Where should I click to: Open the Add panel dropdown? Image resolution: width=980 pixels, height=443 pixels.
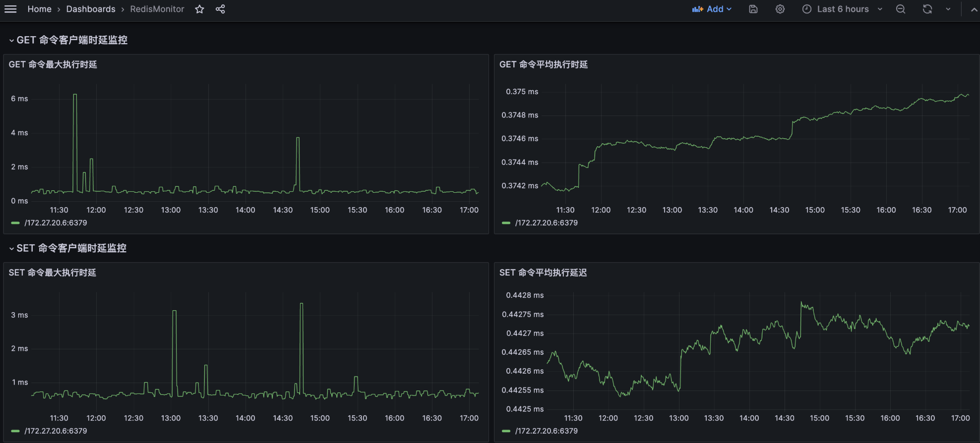(x=712, y=9)
